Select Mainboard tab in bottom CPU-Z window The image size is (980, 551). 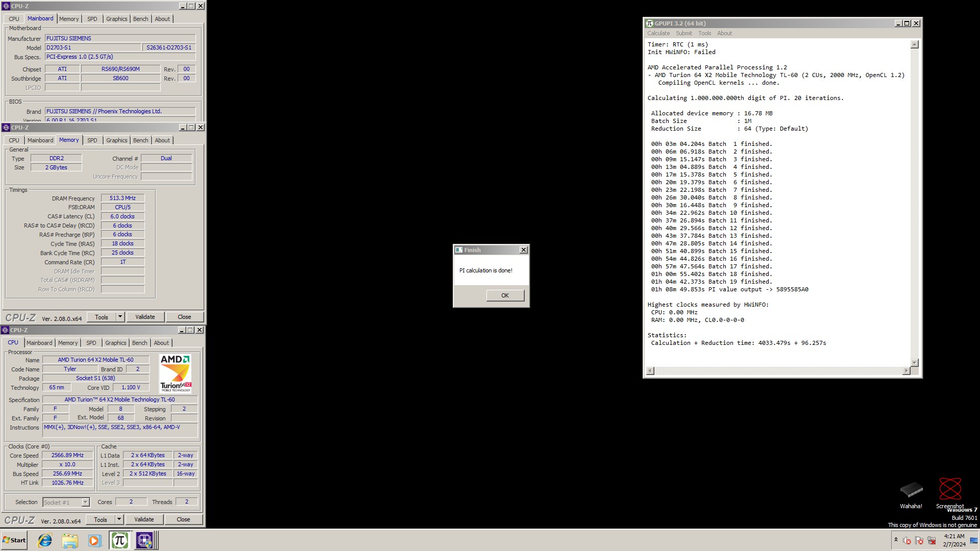click(x=39, y=343)
